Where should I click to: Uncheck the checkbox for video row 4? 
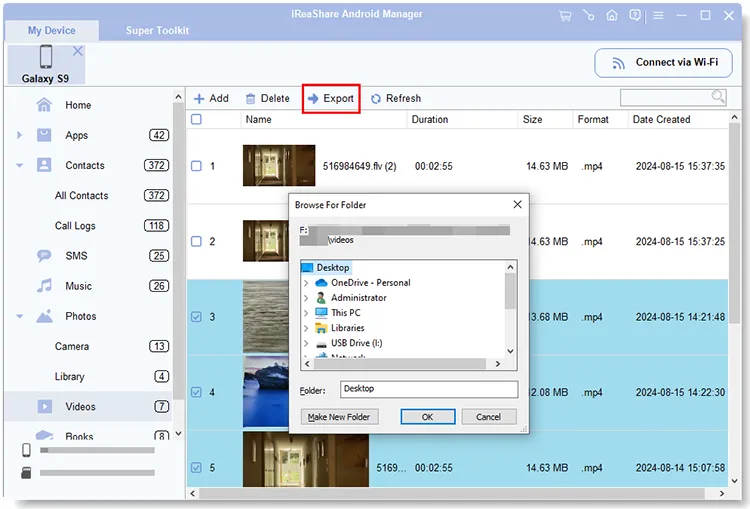point(196,392)
